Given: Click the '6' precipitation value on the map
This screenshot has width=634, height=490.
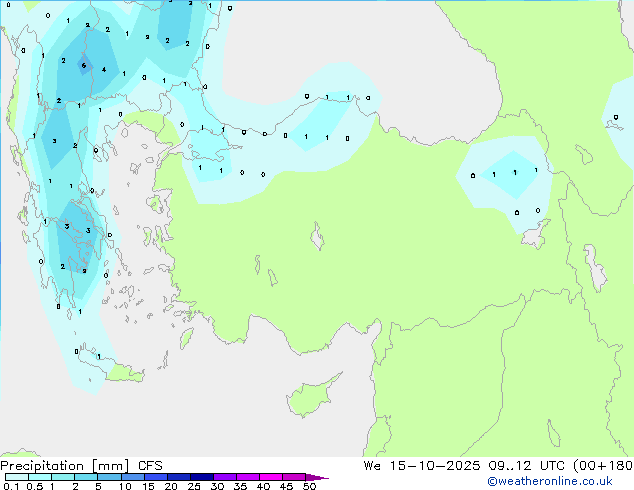Looking at the screenshot, I should pyautogui.click(x=84, y=65).
